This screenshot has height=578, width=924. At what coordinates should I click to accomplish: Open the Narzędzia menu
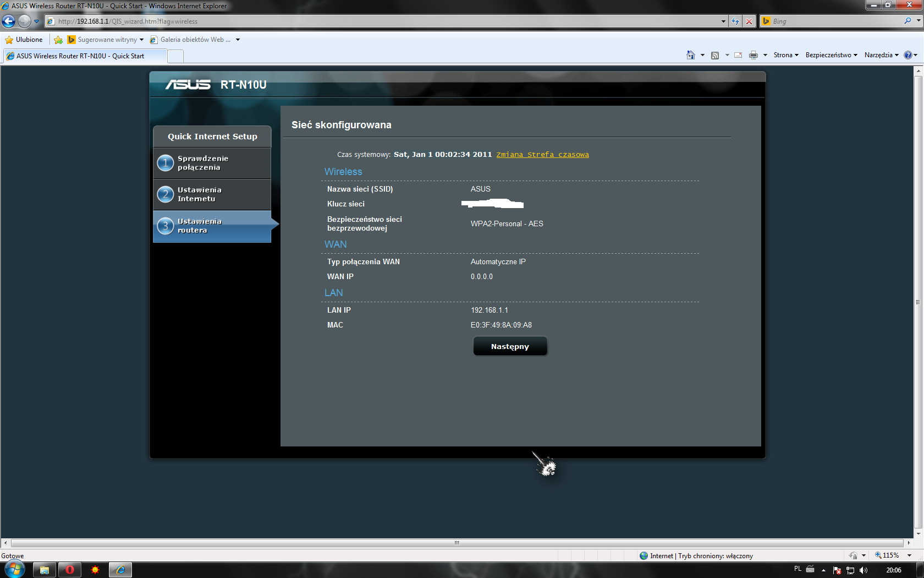click(881, 55)
